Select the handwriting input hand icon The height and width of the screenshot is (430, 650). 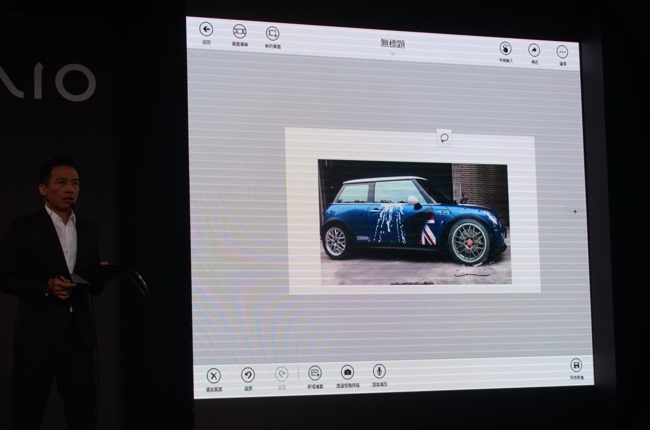[x=505, y=49]
